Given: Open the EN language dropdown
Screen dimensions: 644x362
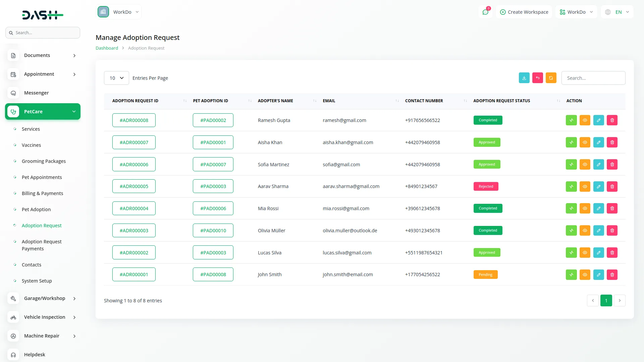Looking at the screenshot, I should click(618, 12).
